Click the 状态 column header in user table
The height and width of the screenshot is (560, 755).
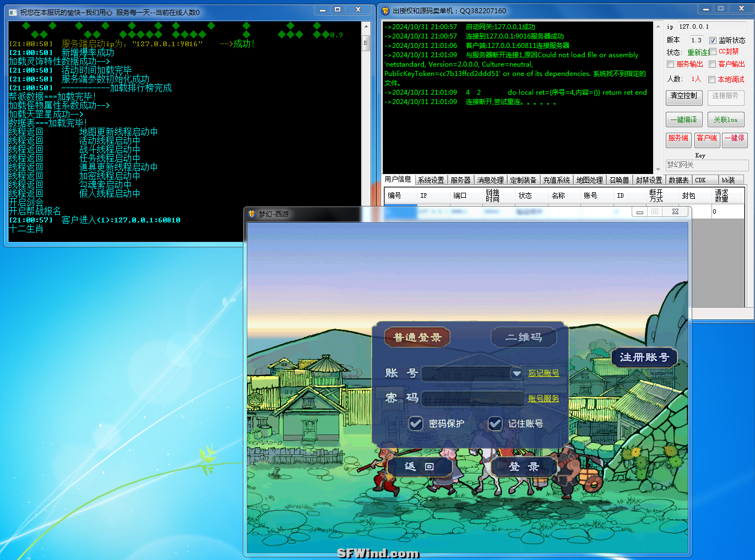[531, 195]
